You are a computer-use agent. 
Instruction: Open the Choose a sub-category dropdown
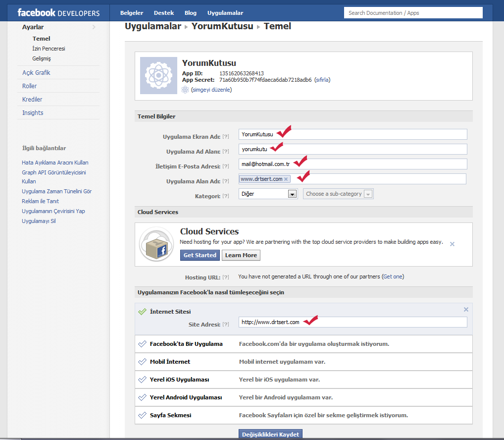[x=338, y=194]
